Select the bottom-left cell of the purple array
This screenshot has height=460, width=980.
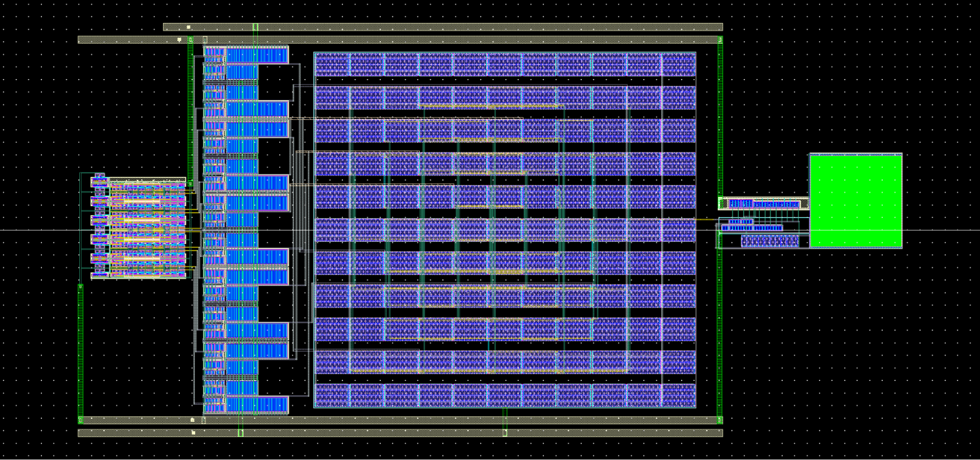coord(331,395)
